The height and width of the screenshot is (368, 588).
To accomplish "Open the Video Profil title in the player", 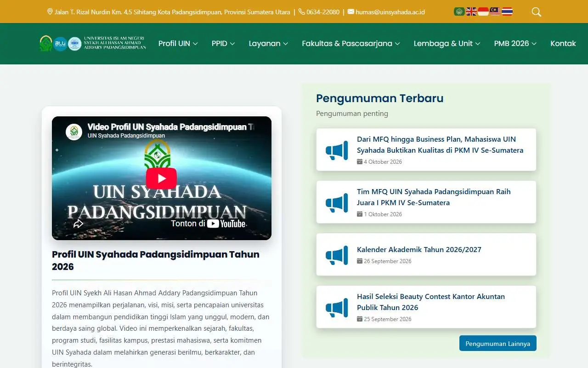I will 171,127.
